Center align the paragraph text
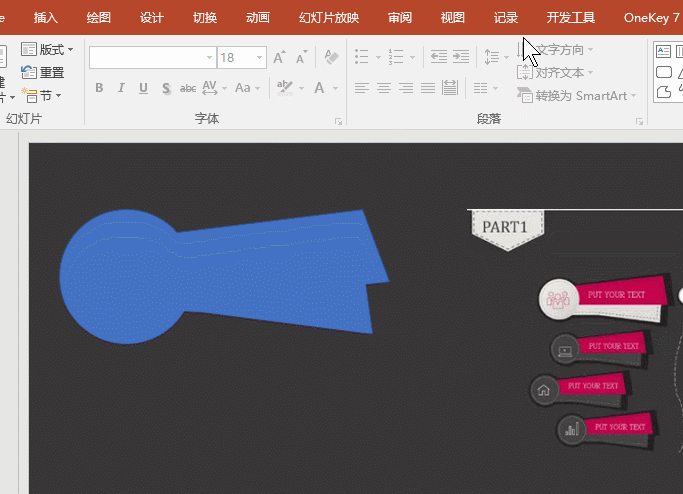The height and width of the screenshot is (494, 683). pos(384,88)
